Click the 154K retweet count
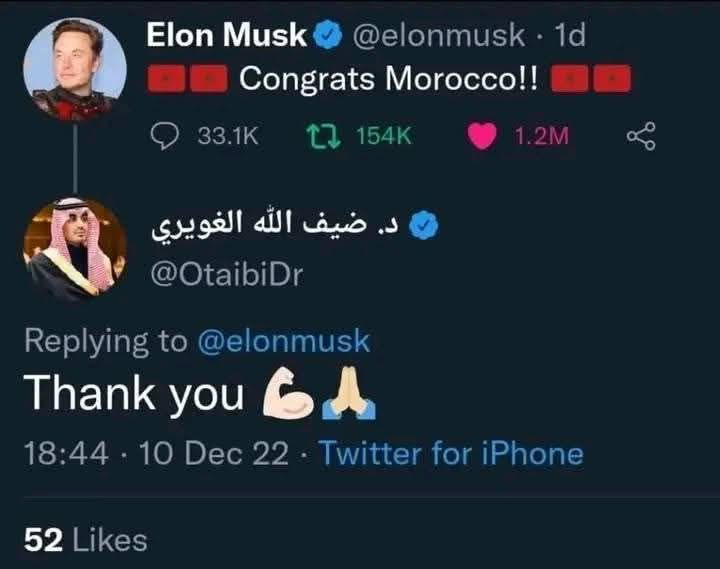 (384, 137)
